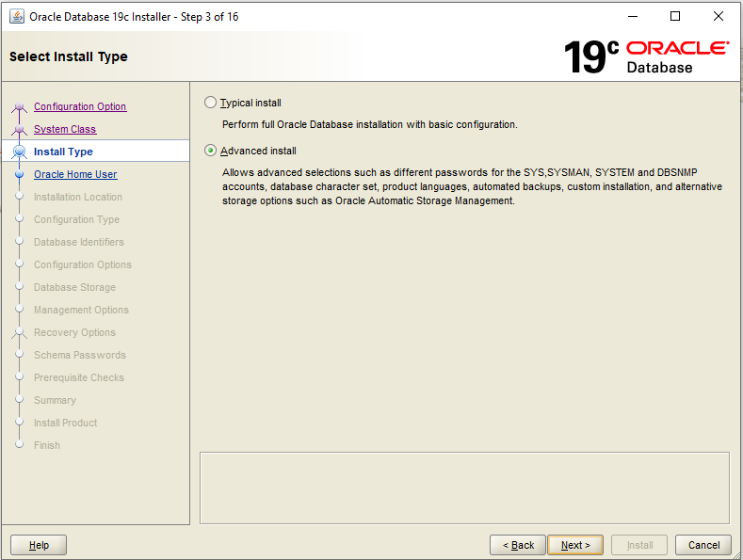Click the Java installer icon in title bar
The height and width of the screenshot is (560, 743).
17,16
